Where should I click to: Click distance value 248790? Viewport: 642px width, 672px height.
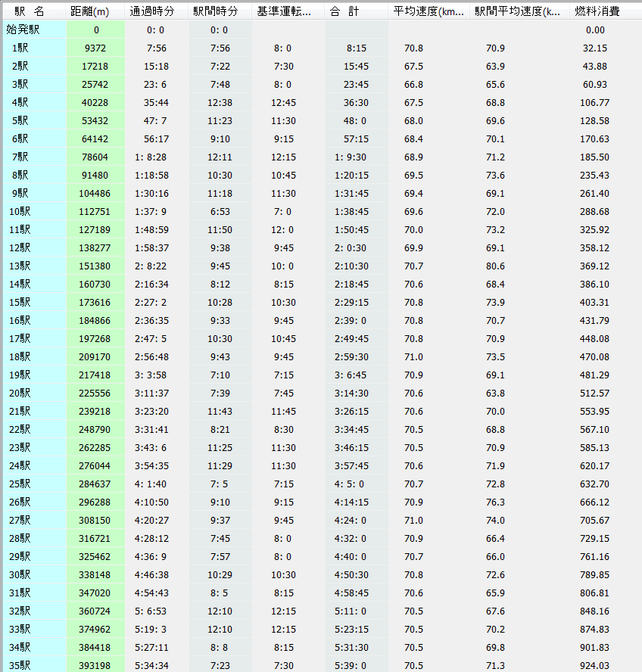95,429
